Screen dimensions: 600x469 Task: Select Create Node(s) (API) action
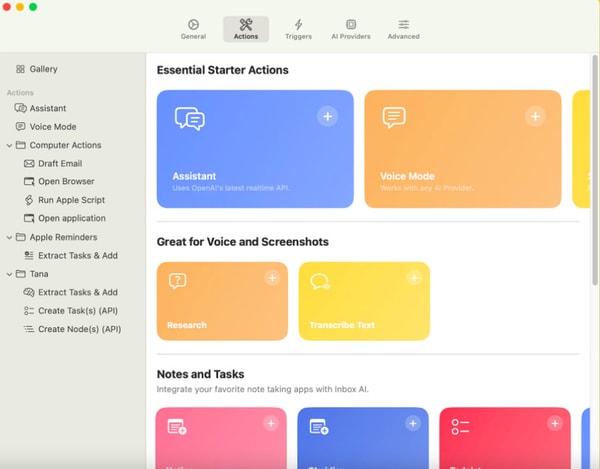79,329
